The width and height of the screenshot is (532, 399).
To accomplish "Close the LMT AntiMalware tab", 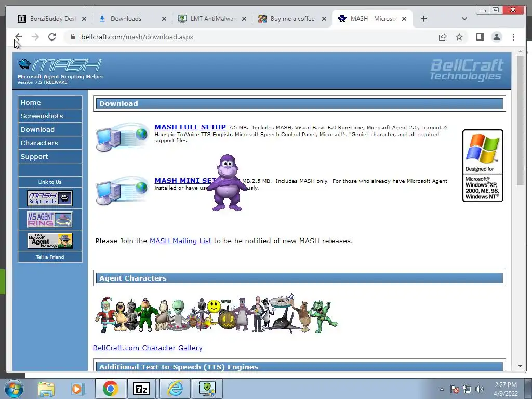I will (244, 19).
